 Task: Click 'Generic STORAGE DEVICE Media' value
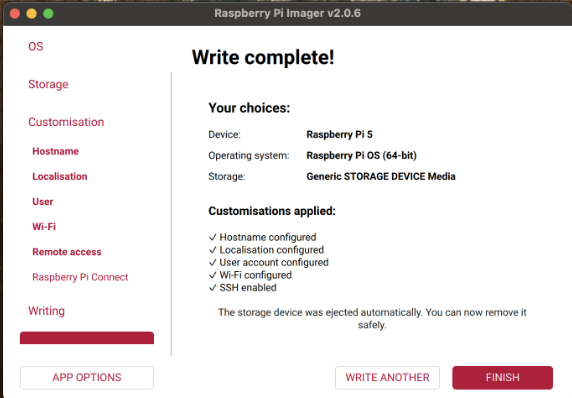pyautogui.click(x=381, y=177)
